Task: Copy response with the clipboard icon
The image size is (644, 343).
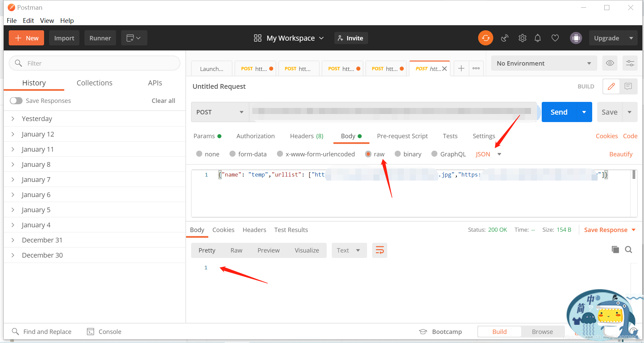Action: pos(615,250)
